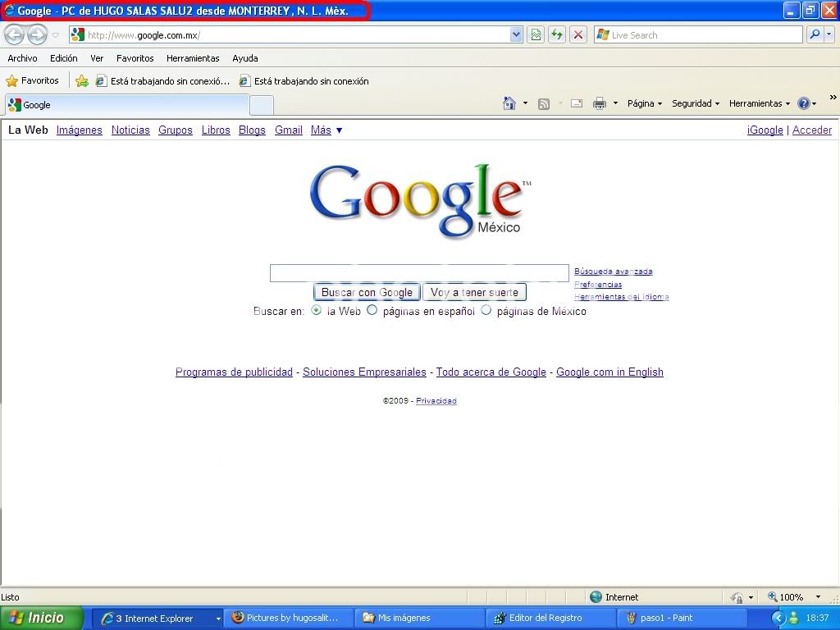
Task: Click the Read Mail envelope icon
Action: point(577,103)
